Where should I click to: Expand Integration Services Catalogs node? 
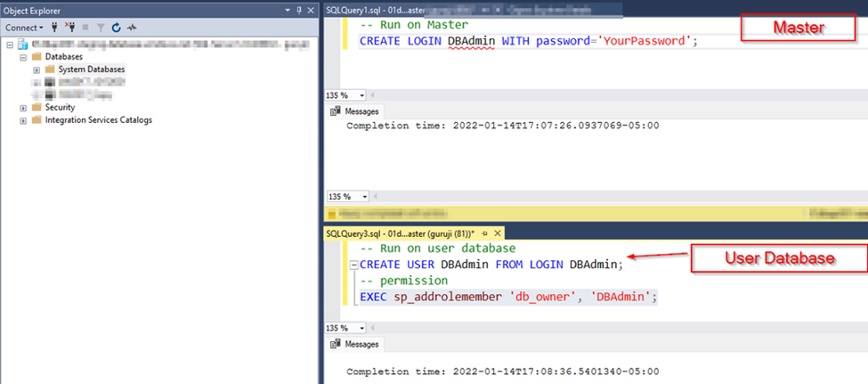[23, 120]
